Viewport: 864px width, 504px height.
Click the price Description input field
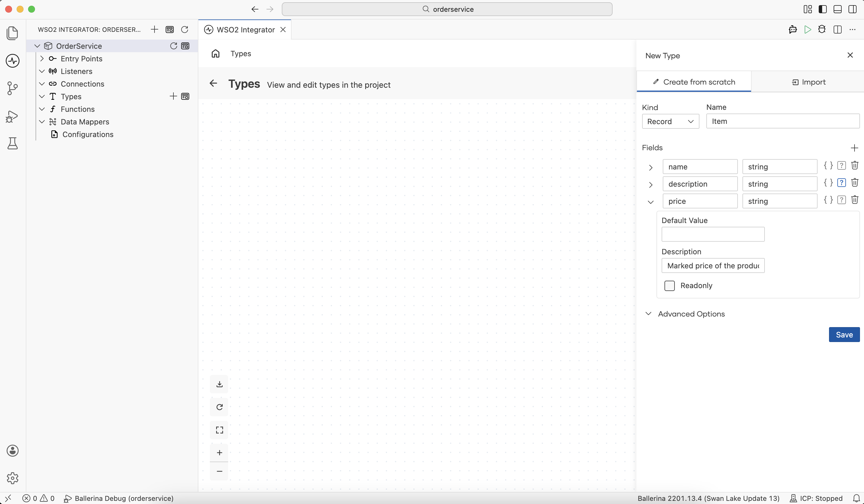[713, 266]
